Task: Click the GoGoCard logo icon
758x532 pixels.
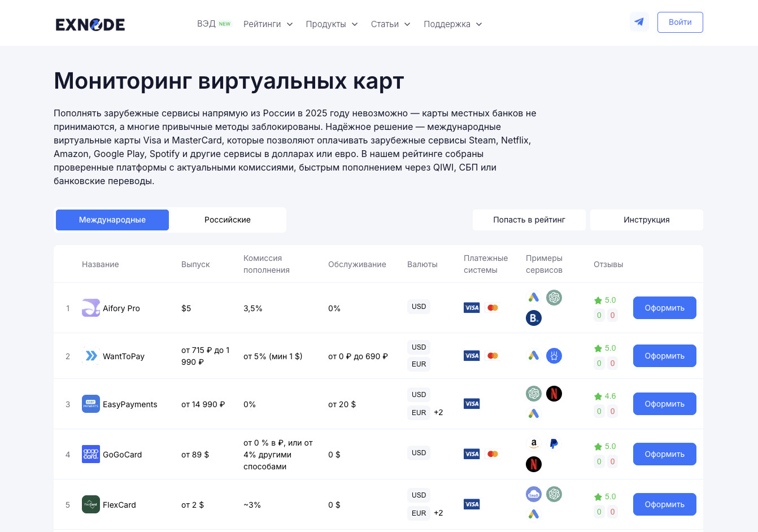Action: coord(91,454)
